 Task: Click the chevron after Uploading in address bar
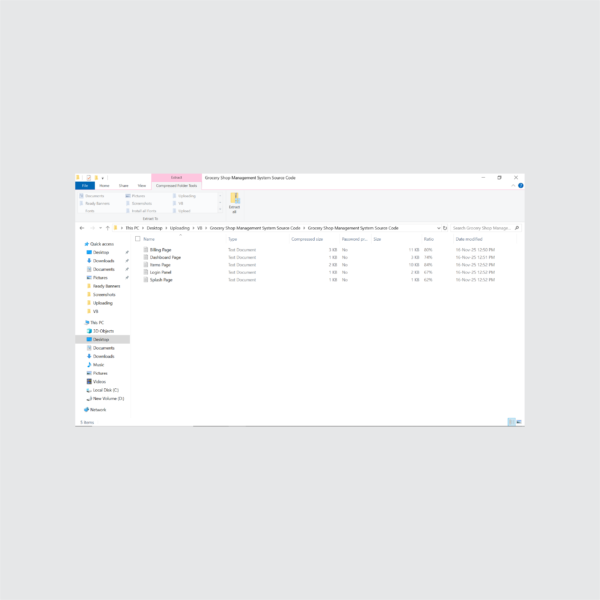[193, 228]
